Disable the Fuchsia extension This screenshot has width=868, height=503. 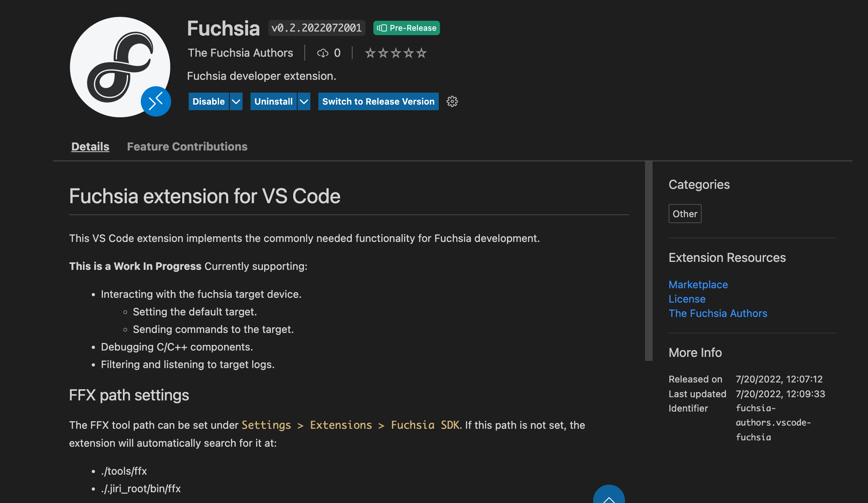(208, 101)
